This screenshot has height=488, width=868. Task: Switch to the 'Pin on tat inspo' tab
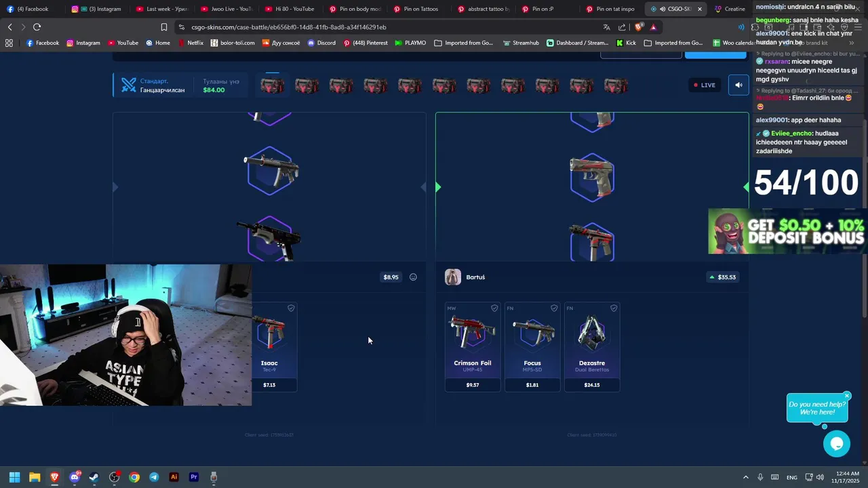pos(610,9)
